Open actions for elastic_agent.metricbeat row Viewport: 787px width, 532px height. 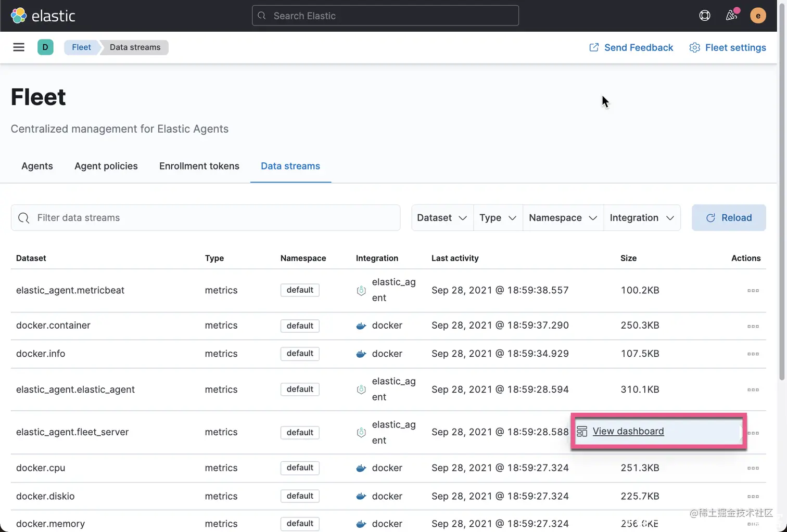coord(753,290)
